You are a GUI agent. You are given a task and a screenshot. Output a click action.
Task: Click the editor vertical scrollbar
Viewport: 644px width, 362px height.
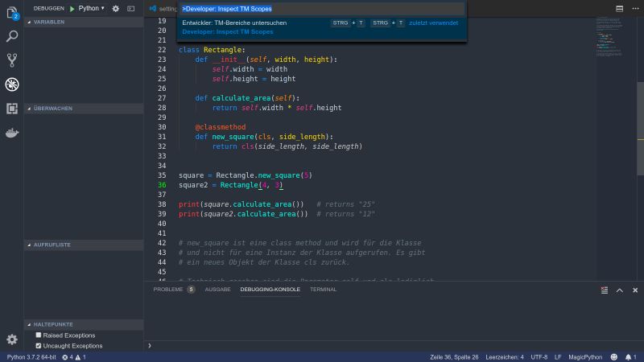[x=640, y=128]
